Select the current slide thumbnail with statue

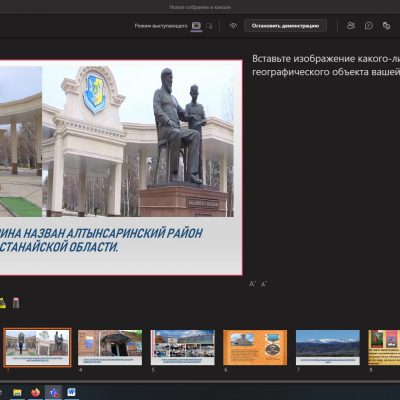[37, 348]
